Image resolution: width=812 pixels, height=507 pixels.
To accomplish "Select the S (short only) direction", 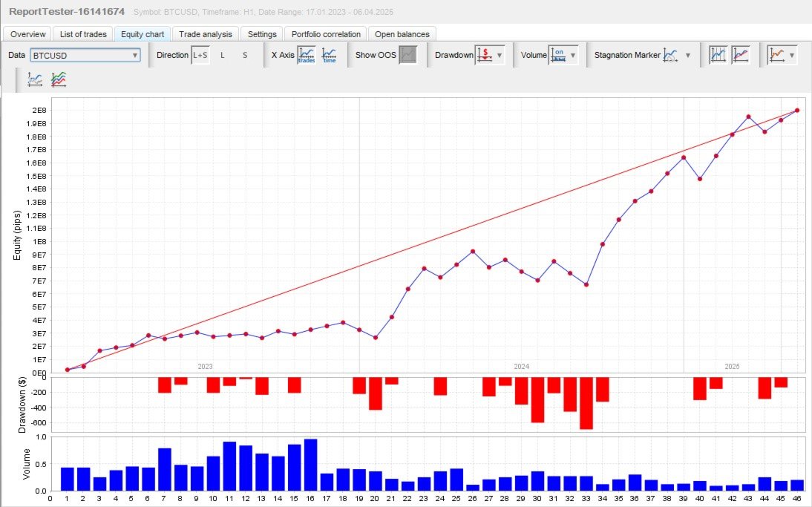I will tap(245, 55).
